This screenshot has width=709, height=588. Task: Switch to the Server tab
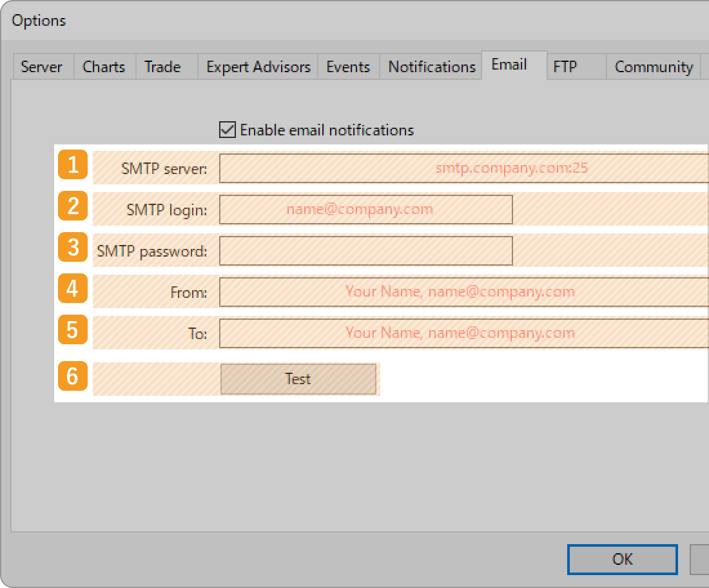[x=41, y=66]
